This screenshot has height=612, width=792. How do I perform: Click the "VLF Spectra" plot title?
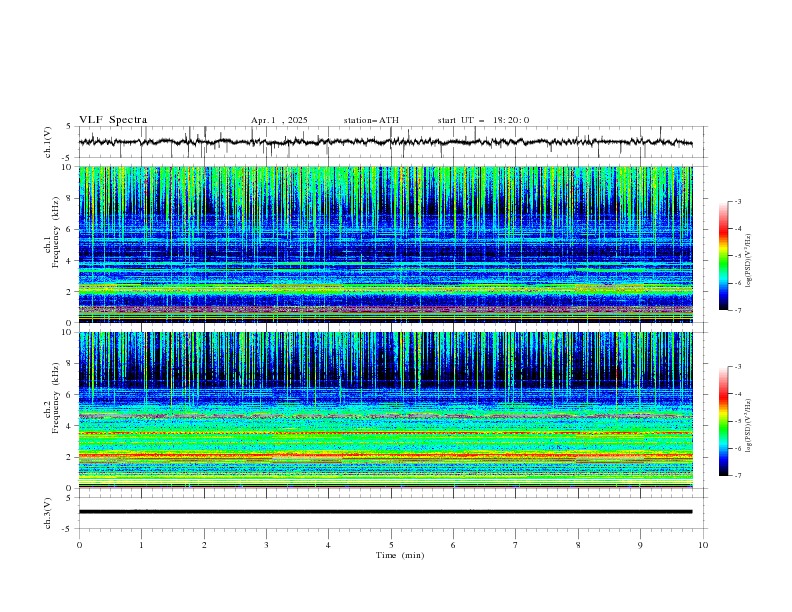(113, 120)
